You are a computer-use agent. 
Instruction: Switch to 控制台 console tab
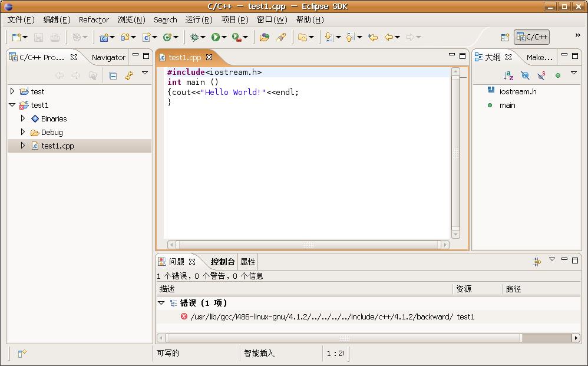[x=222, y=262]
